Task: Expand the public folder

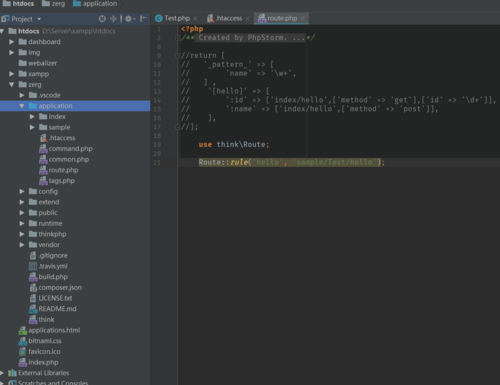Action: (x=22, y=213)
